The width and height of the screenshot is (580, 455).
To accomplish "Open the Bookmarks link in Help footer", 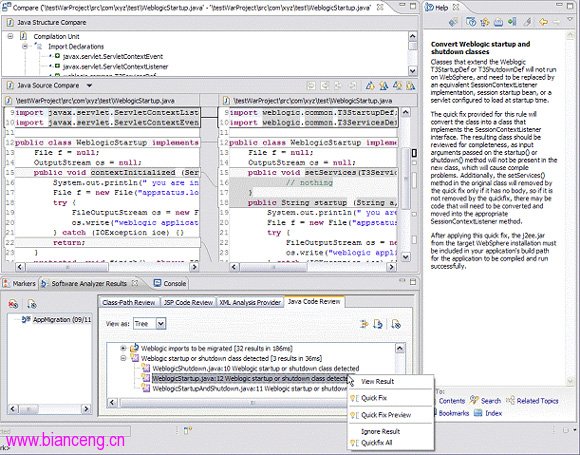I will [453, 413].
